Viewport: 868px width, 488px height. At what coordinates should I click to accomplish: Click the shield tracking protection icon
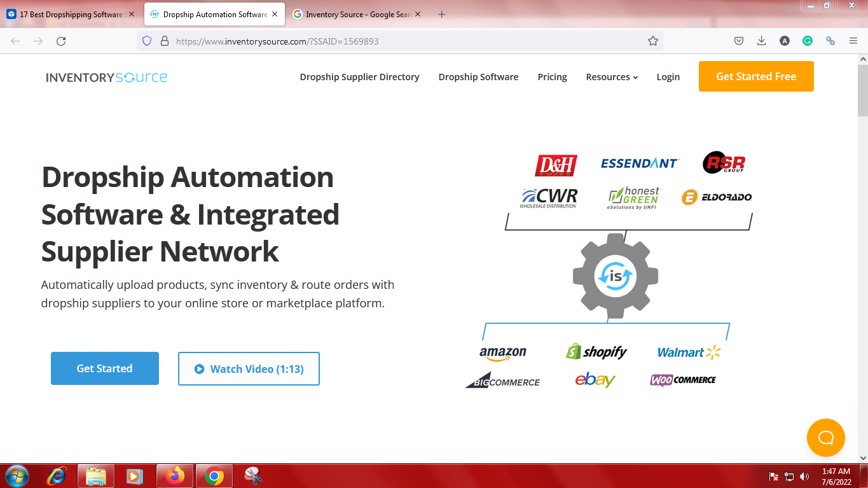pyautogui.click(x=147, y=41)
